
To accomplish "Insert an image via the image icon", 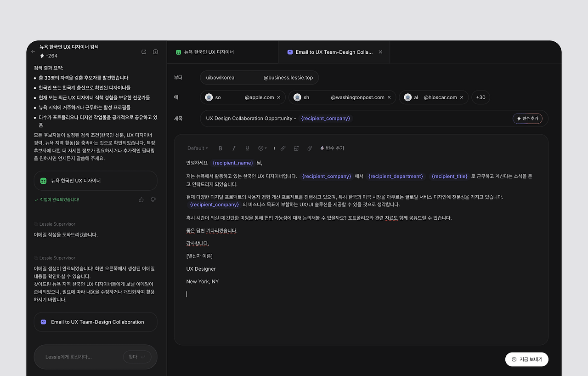I will pyautogui.click(x=296, y=148).
